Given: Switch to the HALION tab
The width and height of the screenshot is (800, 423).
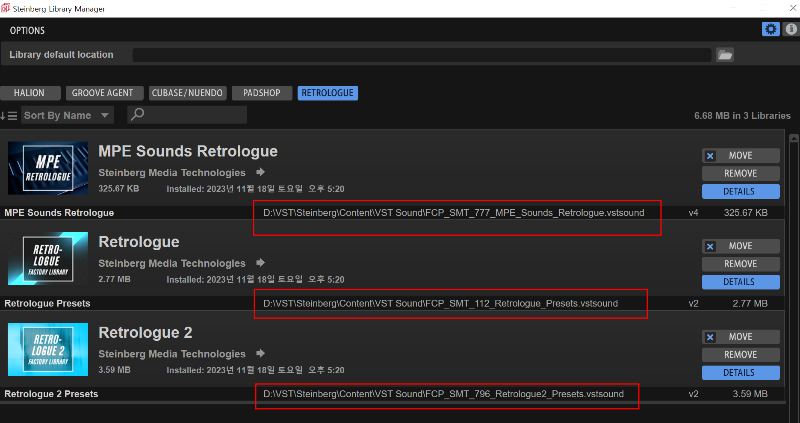Looking at the screenshot, I should point(30,93).
